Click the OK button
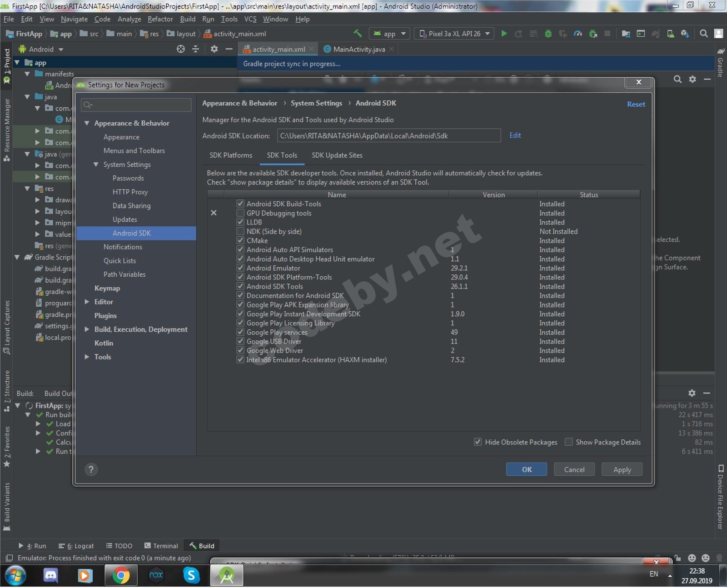This screenshot has width=727, height=588. click(527, 469)
